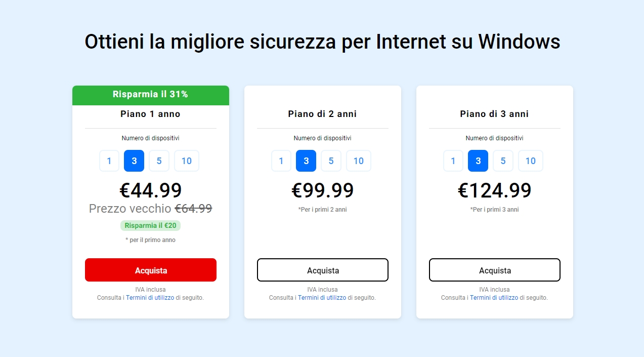Pick 10 devices for Piano 1 anno
Screen dimensions: 644x357
click(187, 161)
